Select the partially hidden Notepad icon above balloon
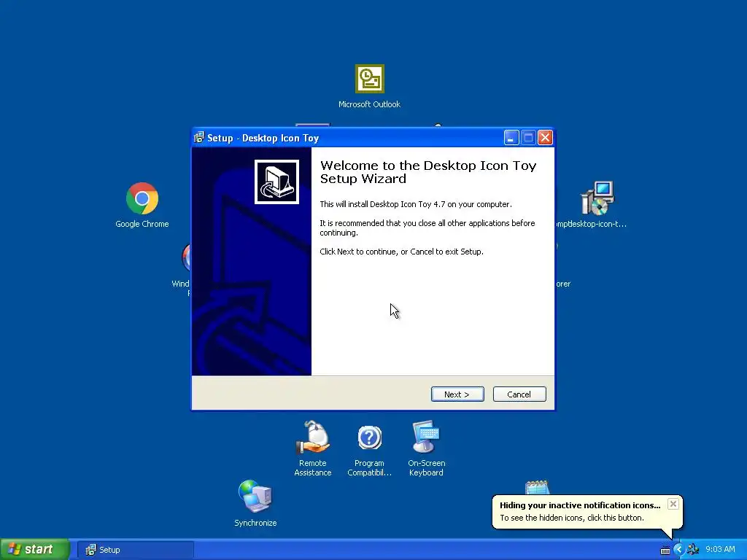 (537, 488)
